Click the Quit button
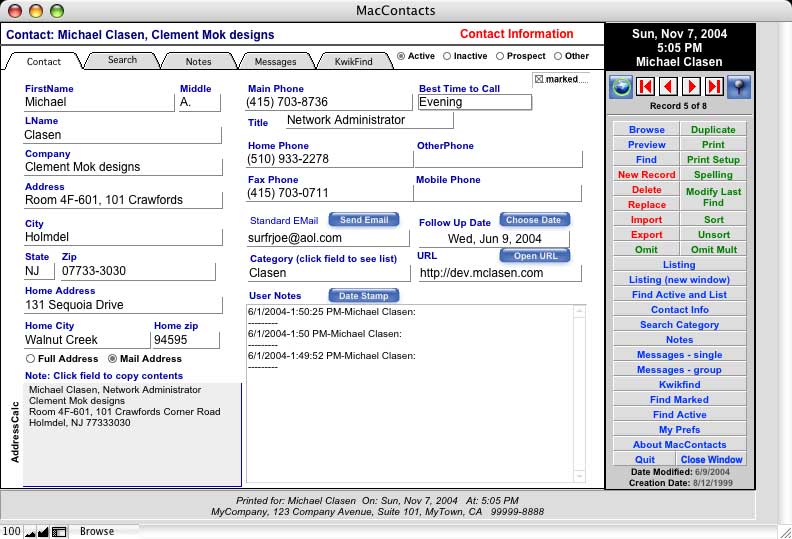 [645, 459]
